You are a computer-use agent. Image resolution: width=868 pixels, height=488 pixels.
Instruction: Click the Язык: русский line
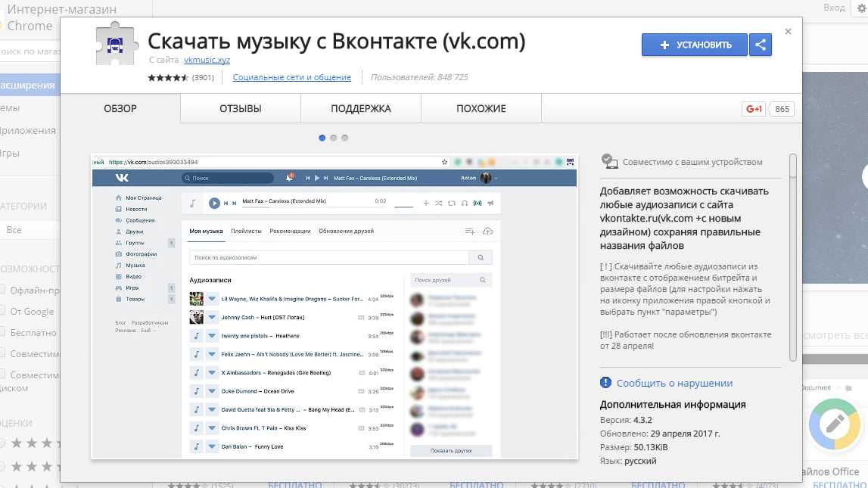(x=628, y=461)
